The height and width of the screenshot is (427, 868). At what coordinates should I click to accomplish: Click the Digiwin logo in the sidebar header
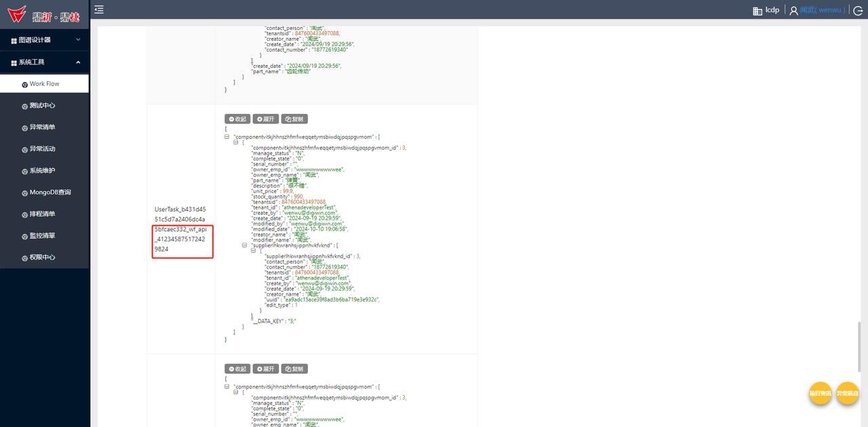coord(44,14)
